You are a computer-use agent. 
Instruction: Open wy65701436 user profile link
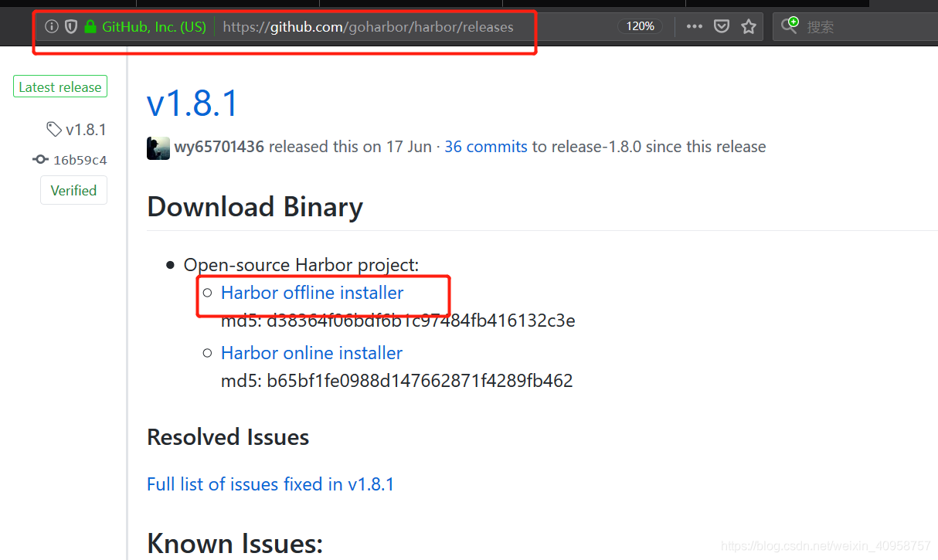pos(219,147)
